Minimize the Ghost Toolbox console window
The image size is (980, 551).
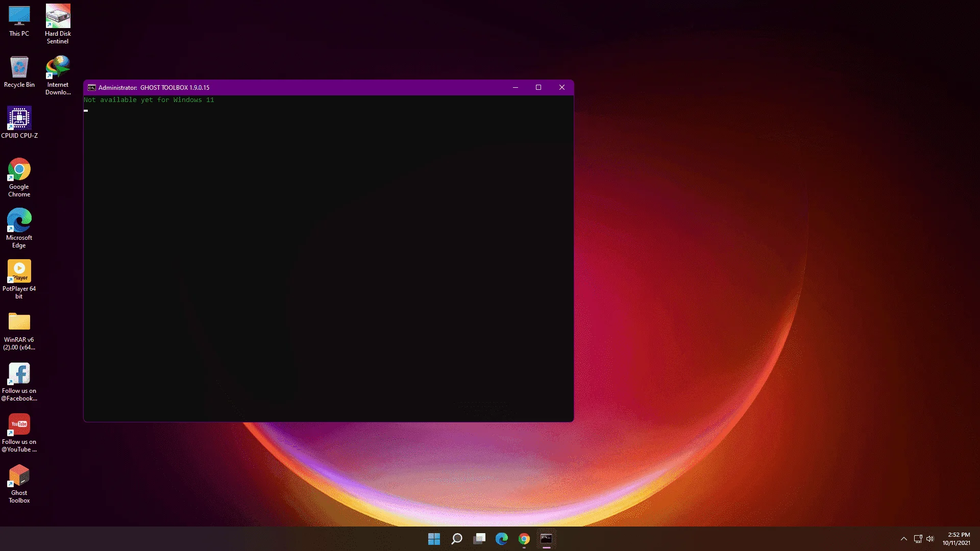tap(516, 88)
